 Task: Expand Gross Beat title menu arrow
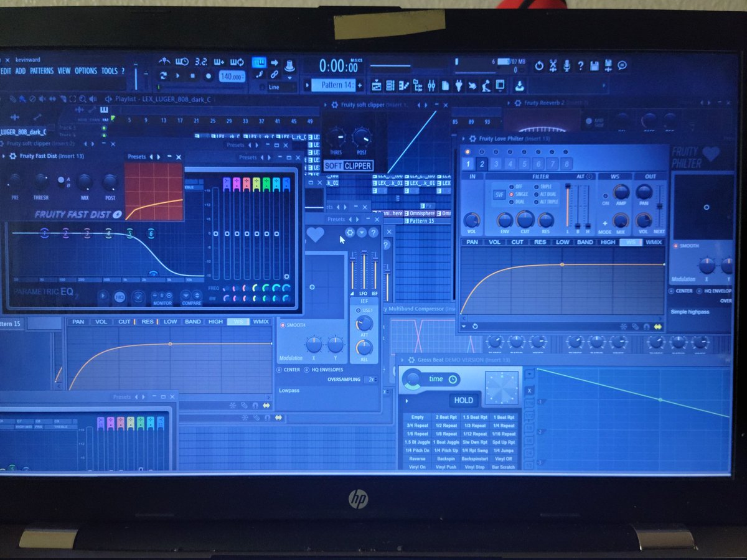coord(402,359)
